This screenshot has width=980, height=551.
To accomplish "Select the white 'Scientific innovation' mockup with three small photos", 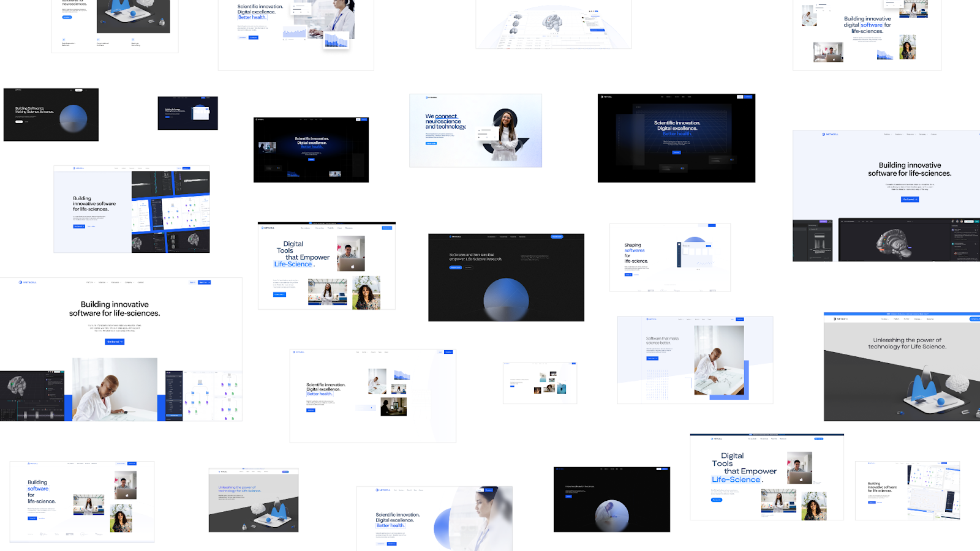I will (x=373, y=395).
